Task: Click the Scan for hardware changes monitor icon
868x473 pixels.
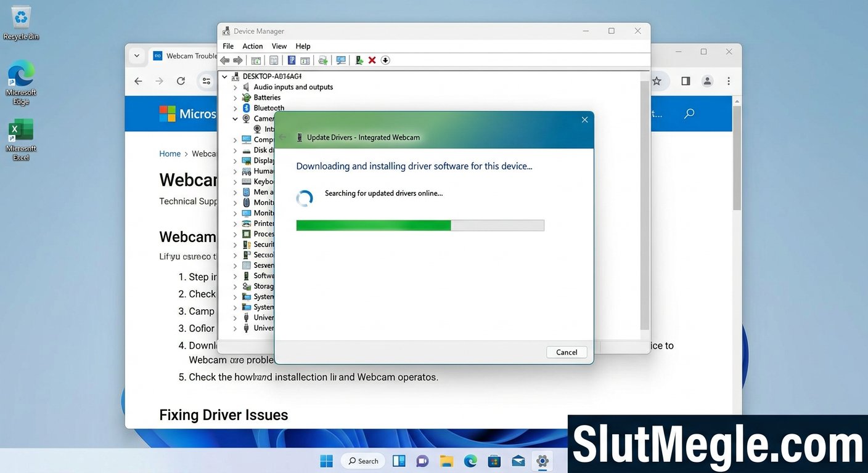Action: pos(341,60)
